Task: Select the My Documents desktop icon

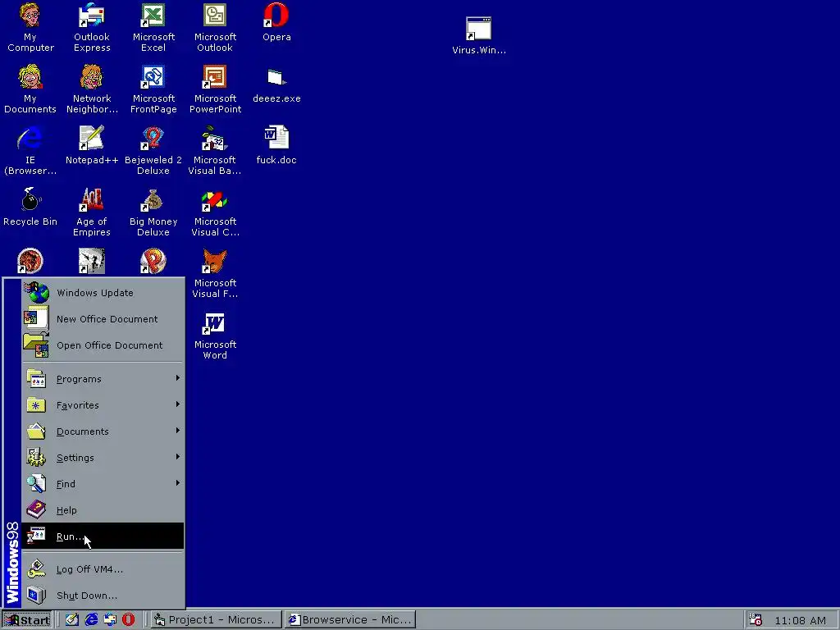Action: pos(30,89)
